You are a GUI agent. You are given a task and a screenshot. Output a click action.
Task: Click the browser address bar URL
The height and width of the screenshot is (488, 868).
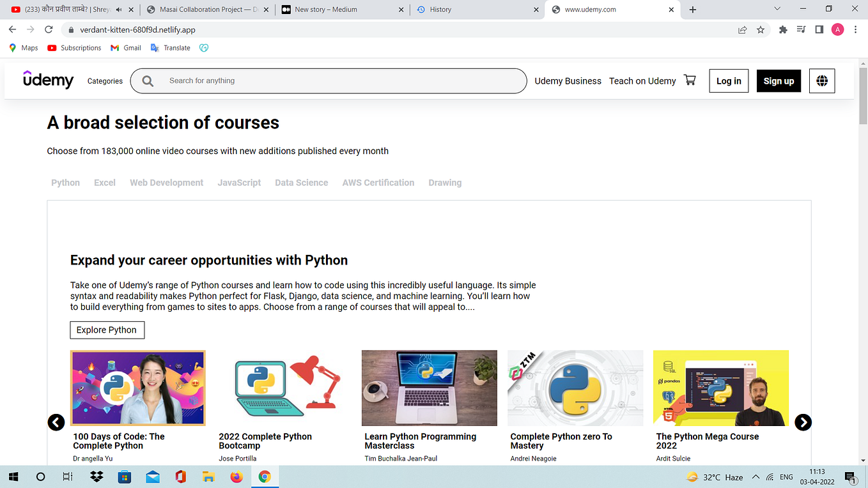[x=137, y=30]
